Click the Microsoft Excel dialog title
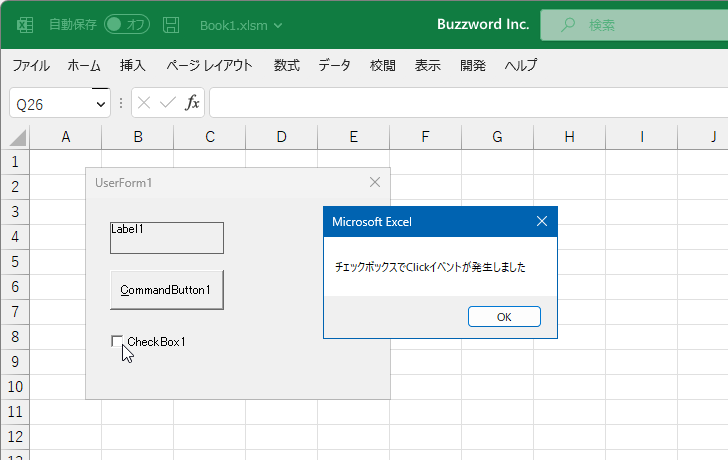The height and width of the screenshot is (460, 728). pos(372,222)
